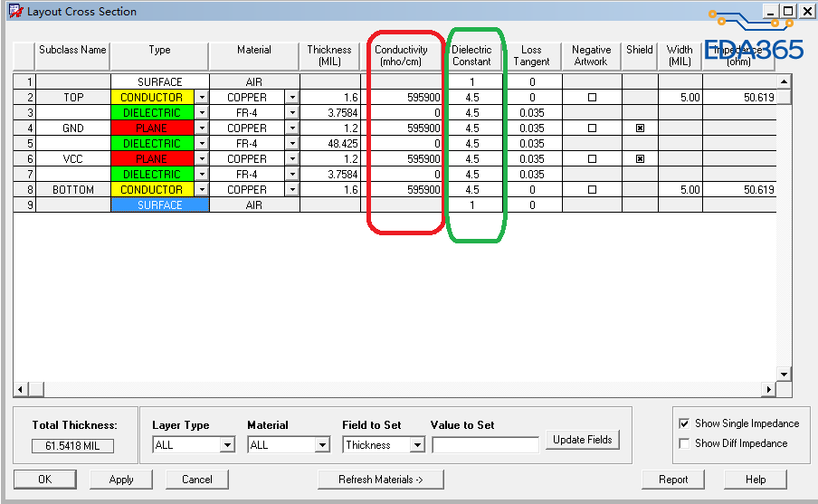Viewport: 818px width, 504px height.
Task: Click thickness value 48.425
Action: 330,144
